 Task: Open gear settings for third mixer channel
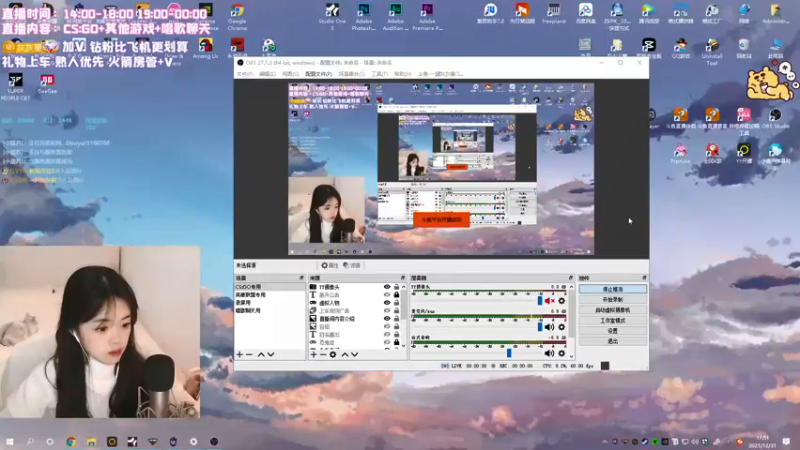562,353
